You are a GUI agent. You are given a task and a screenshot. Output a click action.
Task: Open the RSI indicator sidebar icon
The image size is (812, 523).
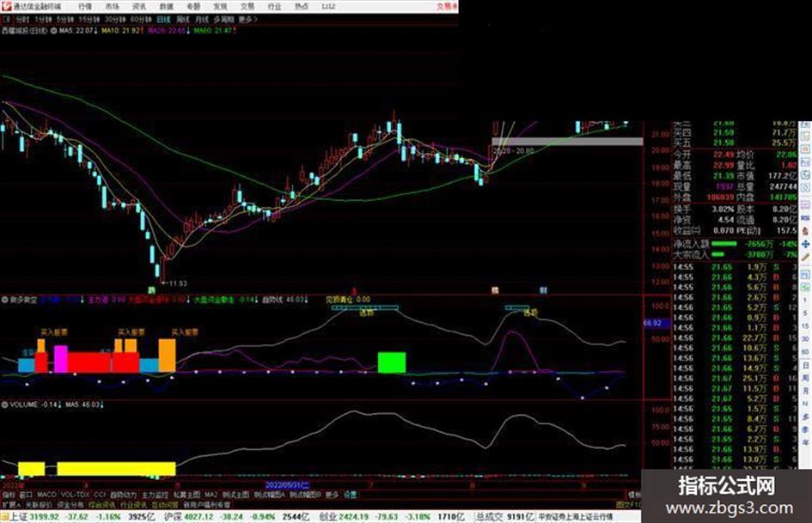pos(805,218)
